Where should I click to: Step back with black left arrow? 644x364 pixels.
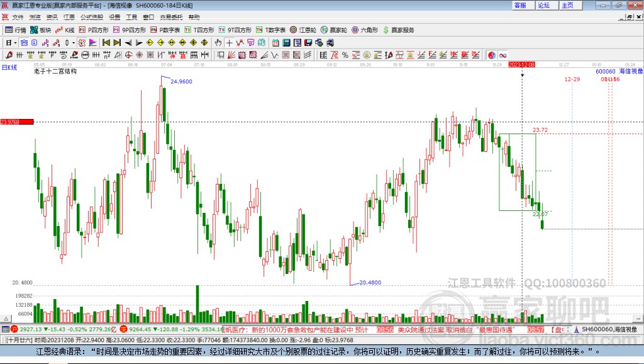tap(128, 43)
